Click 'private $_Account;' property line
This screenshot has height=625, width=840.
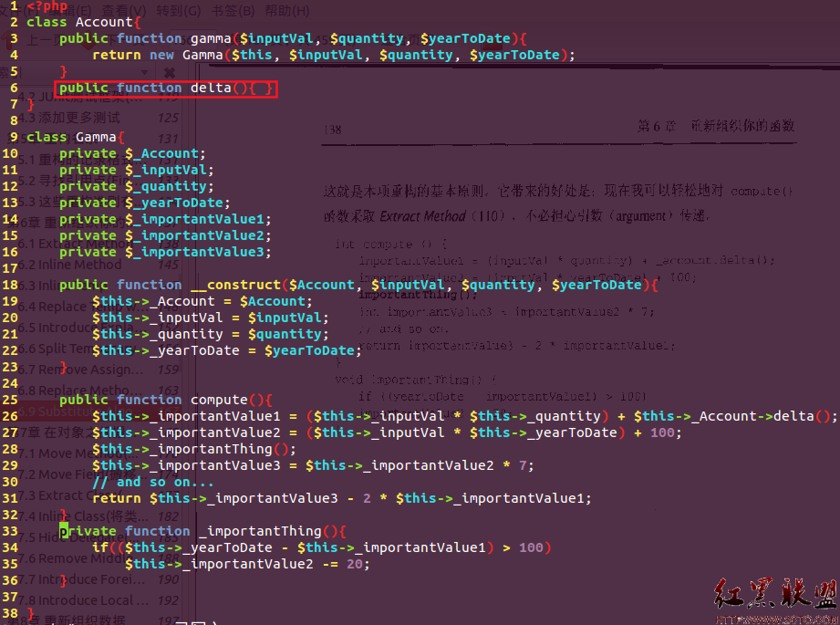[132, 154]
